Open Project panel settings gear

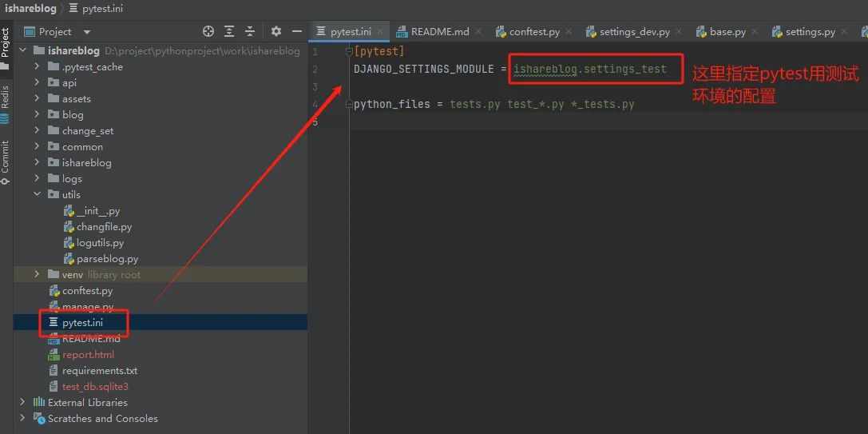(x=276, y=31)
